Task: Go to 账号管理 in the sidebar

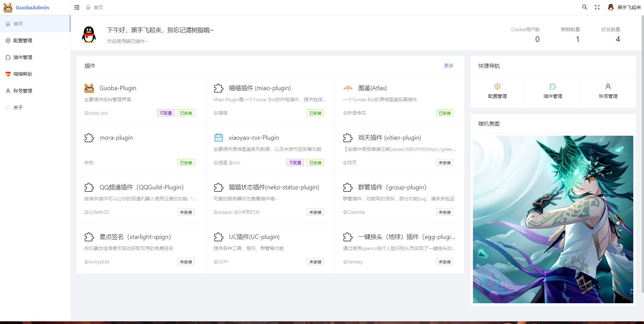Action: point(23,91)
